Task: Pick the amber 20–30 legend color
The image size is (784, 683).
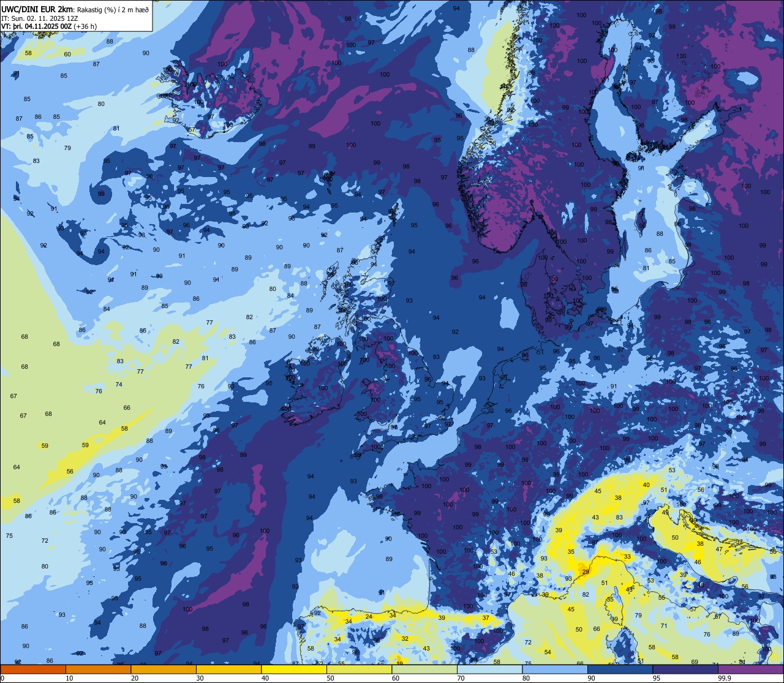Action: tap(164, 669)
